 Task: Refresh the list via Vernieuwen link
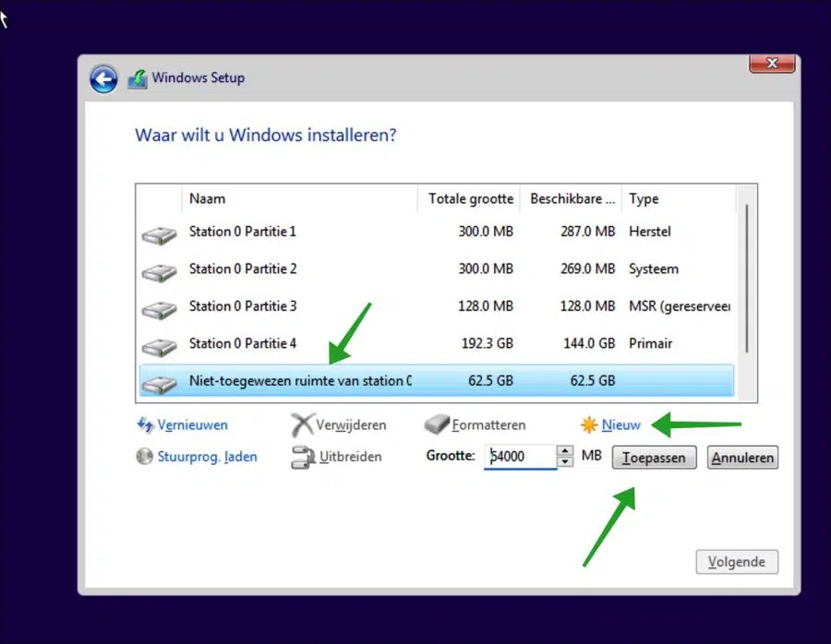click(x=192, y=425)
